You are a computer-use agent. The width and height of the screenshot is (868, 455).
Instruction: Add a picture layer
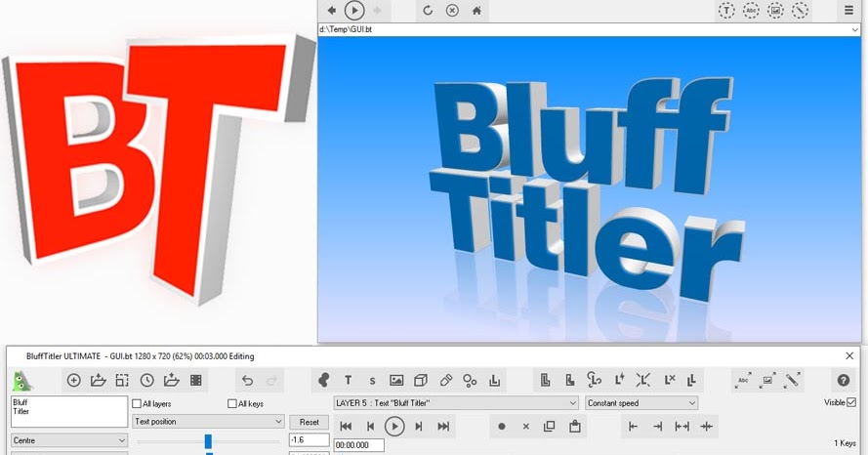tap(396, 380)
